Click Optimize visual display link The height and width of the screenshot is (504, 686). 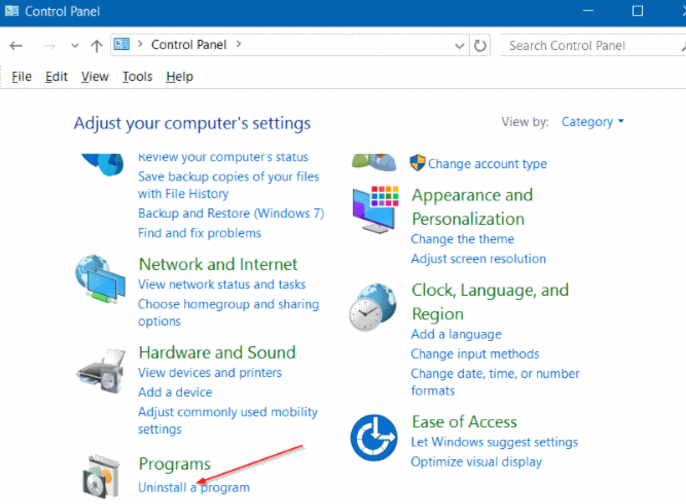coord(476,462)
